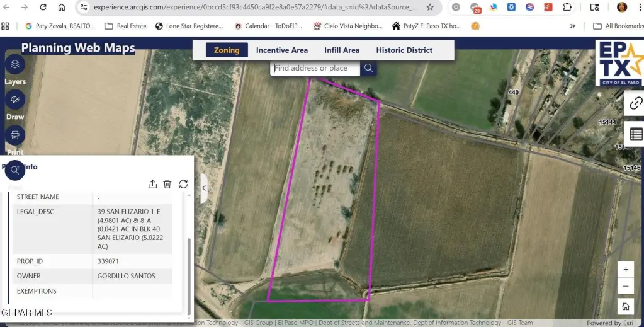
Task: Open the Lone Star Registere... bookmark
Action: tap(189, 26)
